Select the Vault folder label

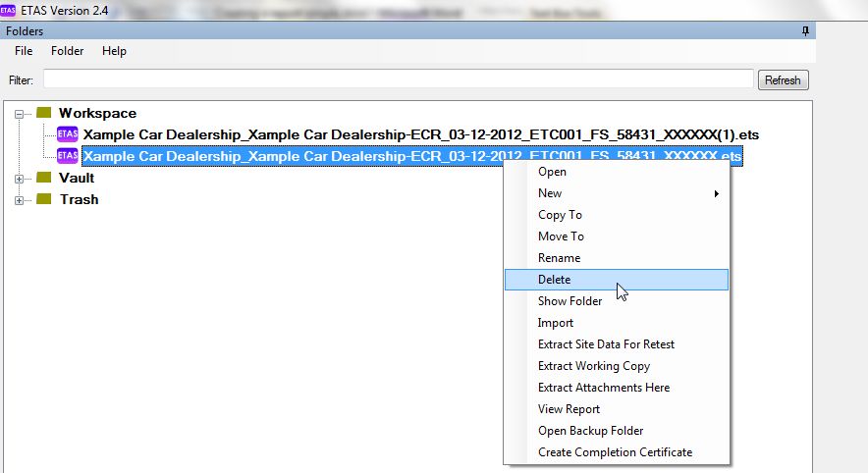coord(77,178)
